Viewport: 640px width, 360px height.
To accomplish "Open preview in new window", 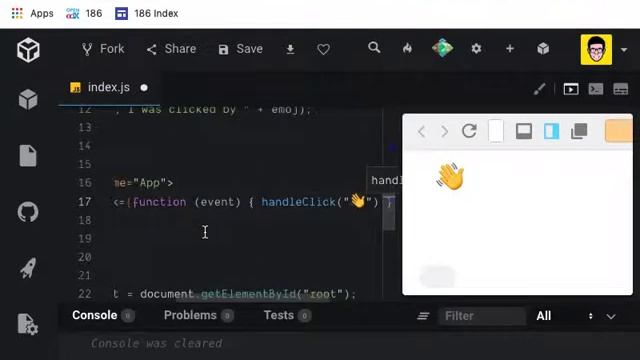I will coord(579,131).
